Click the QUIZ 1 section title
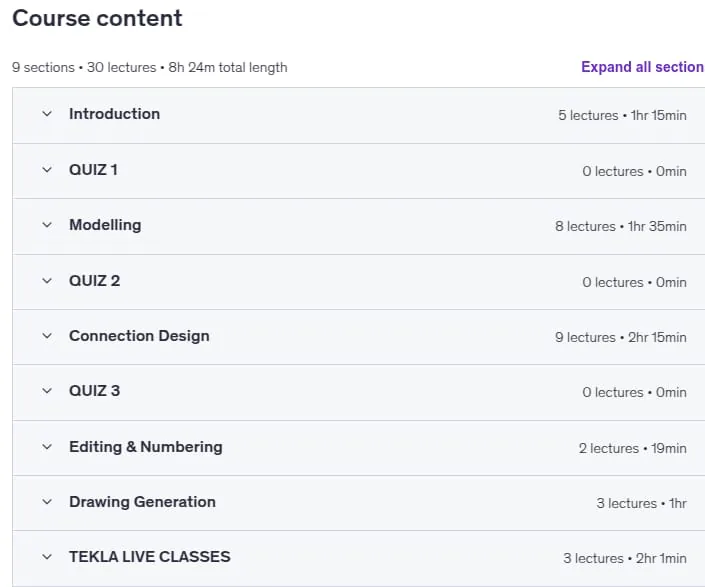The image size is (705, 587). tap(93, 170)
